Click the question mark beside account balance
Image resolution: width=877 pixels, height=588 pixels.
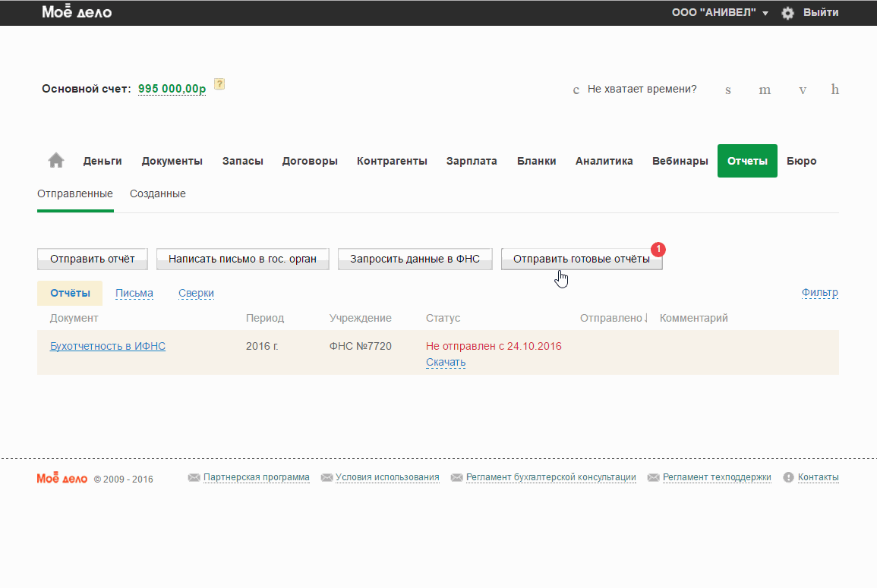coord(219,84)
